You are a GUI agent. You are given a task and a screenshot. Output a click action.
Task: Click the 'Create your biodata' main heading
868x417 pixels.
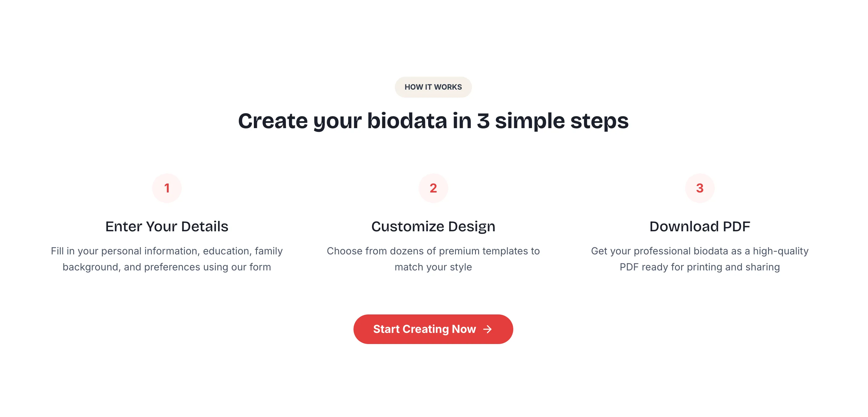(433, 121)
